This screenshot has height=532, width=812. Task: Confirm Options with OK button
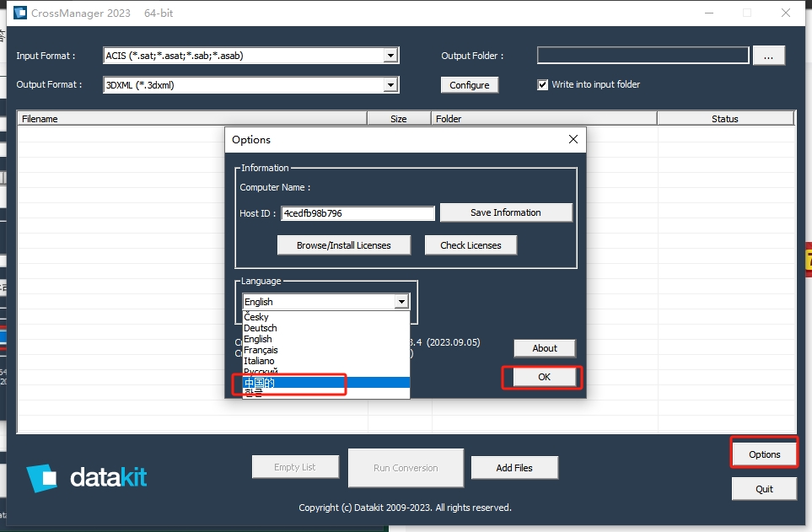point(544,377)
